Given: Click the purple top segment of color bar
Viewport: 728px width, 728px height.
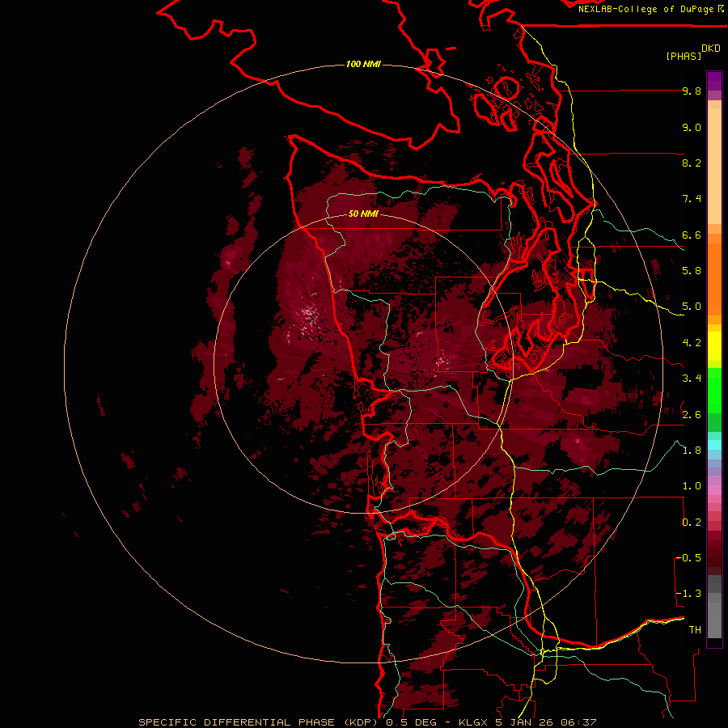Looking at the screenshot, I should click(x=714, y=81).
